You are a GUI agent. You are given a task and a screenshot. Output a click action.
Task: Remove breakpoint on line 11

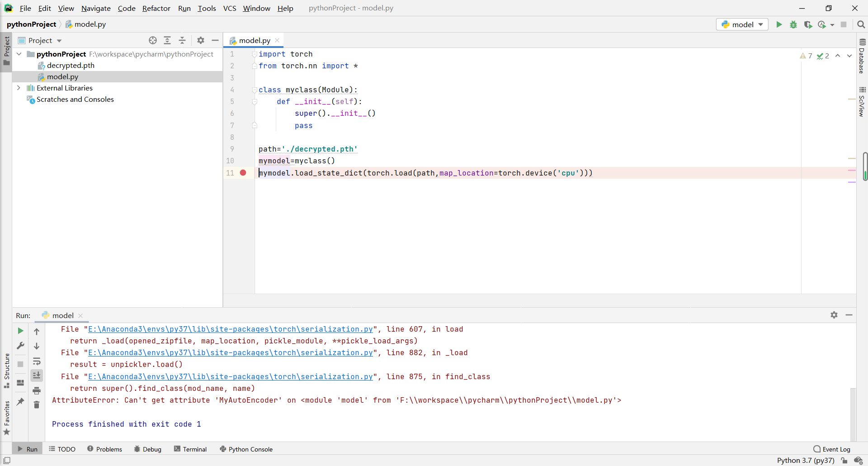243,172
